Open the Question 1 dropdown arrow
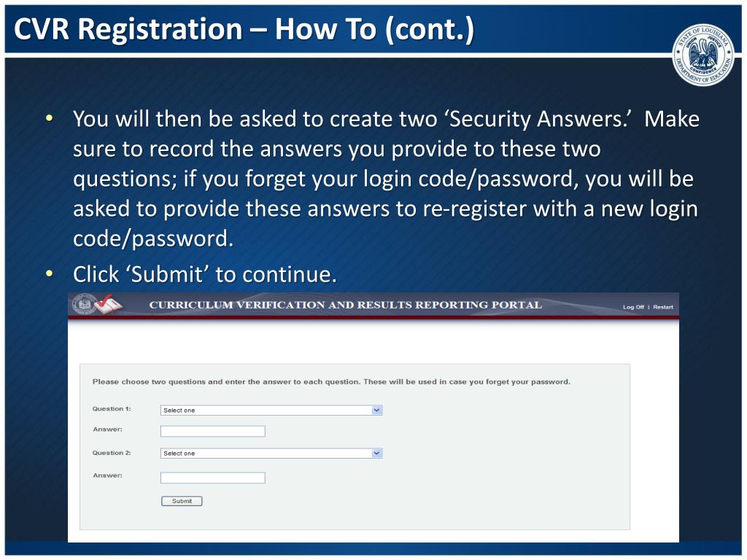Image resolution: width=747 pixels, height=560 pixels. point(376,410)
